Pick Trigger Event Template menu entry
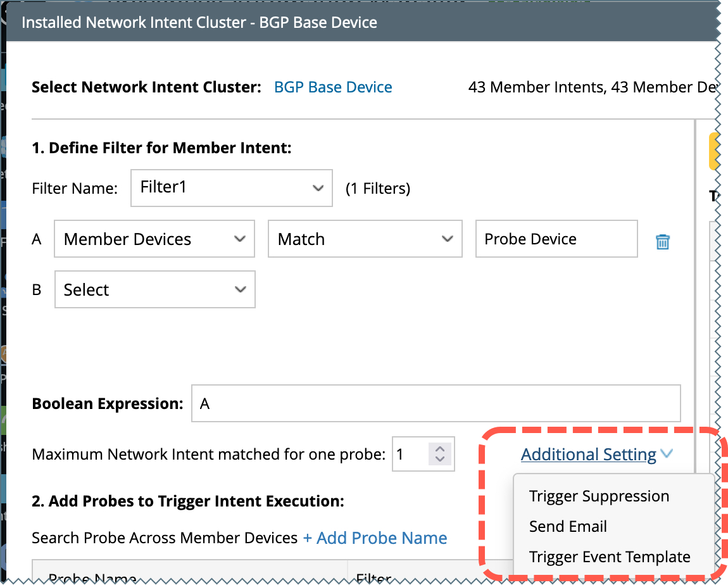Viewport: 728px width, 585px height. pos(610,557)
